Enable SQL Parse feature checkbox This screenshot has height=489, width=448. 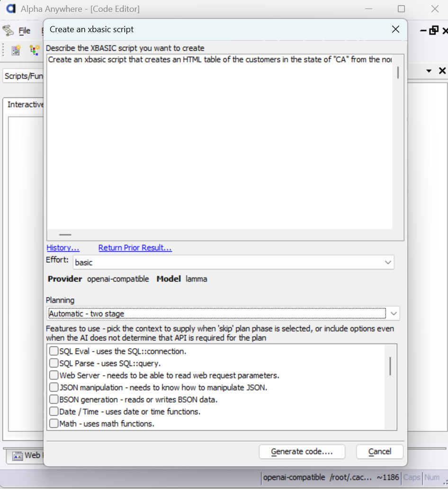point(54,363)
